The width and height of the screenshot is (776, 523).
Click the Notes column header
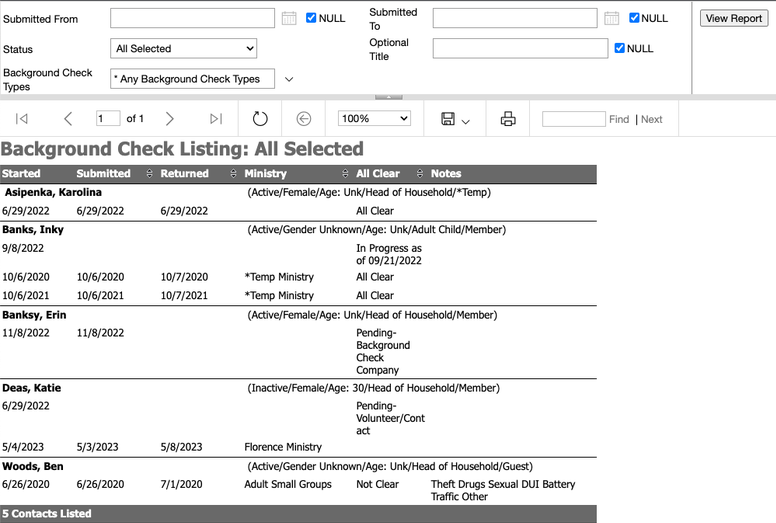pyautogui.click(x=446, y=174)
